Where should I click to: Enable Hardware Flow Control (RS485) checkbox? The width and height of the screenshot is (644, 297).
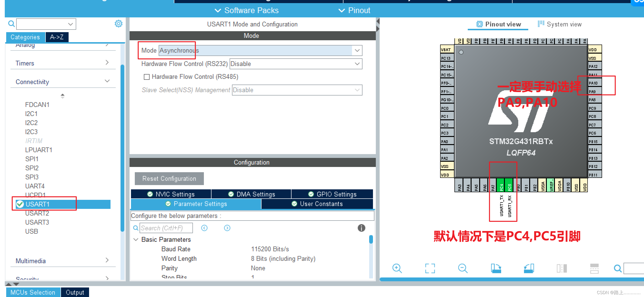coord(147,77)
